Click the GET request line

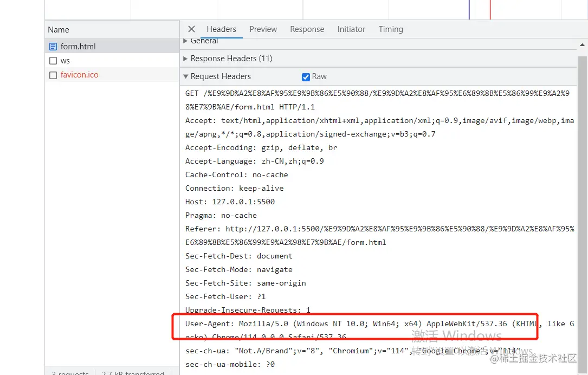pyautogui.click(x=377, y=100)
